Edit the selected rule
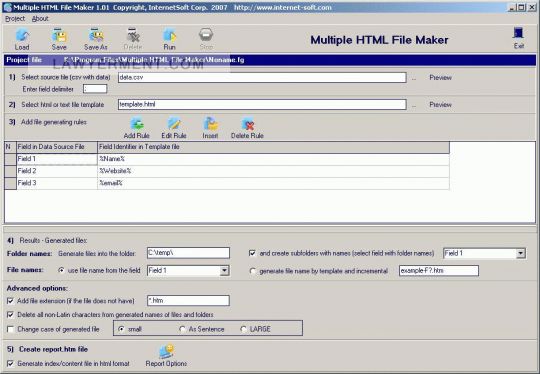540x374 pixels. tap(174, 128)
